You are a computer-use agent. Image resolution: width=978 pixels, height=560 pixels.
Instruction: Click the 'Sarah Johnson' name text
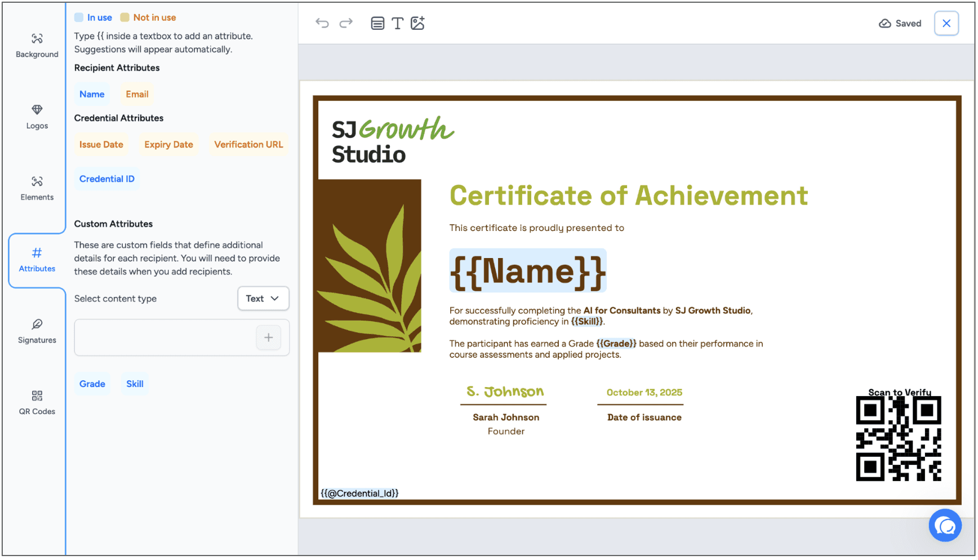[506, 417]
